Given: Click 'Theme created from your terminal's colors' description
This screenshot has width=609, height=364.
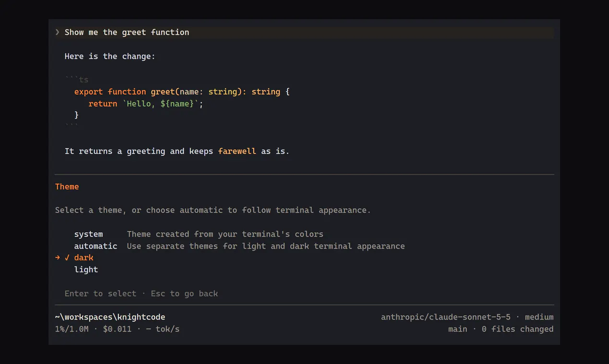Looking at the screenshot, I should (x=225, y=234).
